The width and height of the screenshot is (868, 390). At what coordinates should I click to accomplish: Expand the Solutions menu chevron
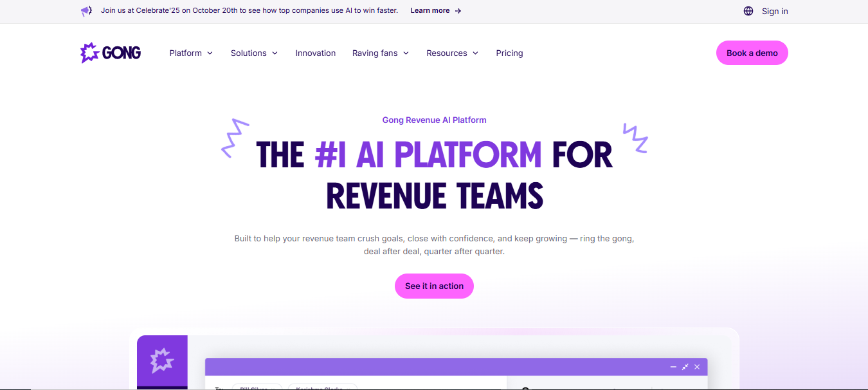click(275, 53)
